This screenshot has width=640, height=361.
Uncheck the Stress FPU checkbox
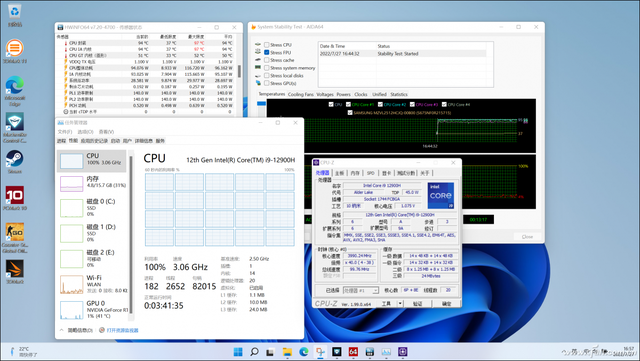pyautogui.click(x=267, y=52)
